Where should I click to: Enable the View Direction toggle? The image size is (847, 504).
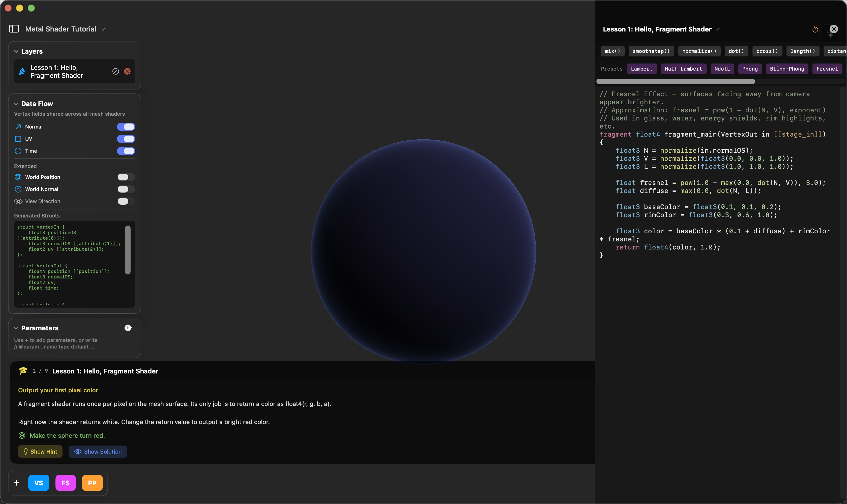[126, 201]
